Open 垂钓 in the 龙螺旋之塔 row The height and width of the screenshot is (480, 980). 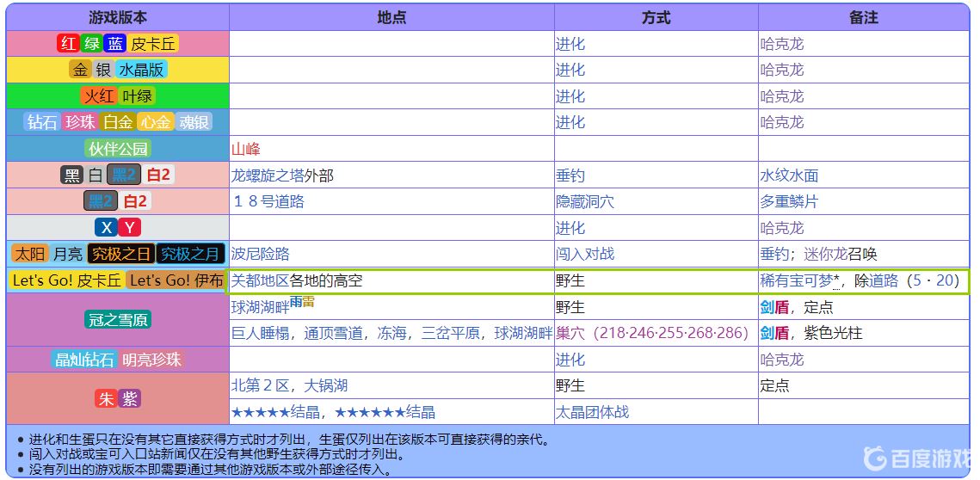(570, 175)
